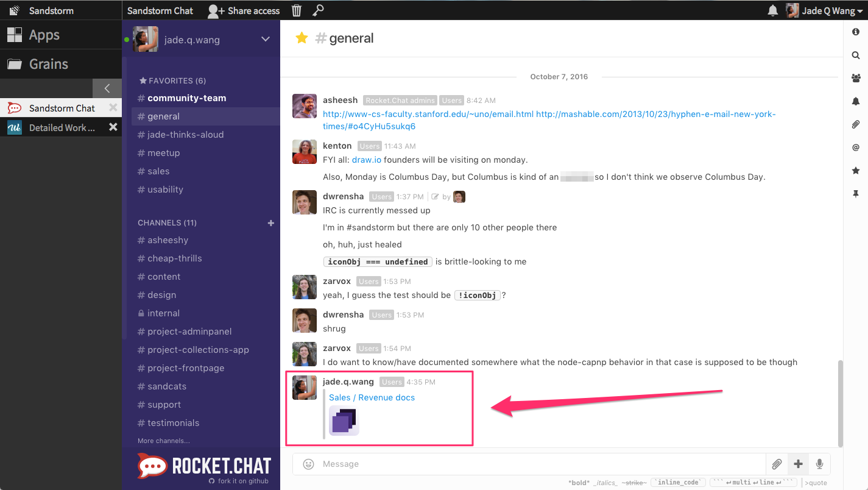This screenshot has width=868, height=490.
Task: Open pinned messages icon in right sidebar
Action: pyautogui.click(x=856, y=194)
